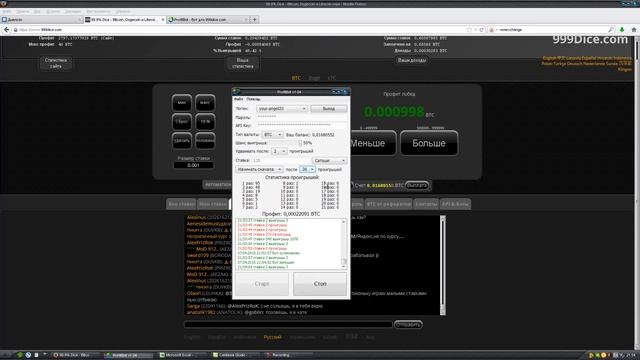Image resolution: width=640 pixels, height=360 pixels.
Task: Click the Меньше bet button
Action: click(372, 143)
